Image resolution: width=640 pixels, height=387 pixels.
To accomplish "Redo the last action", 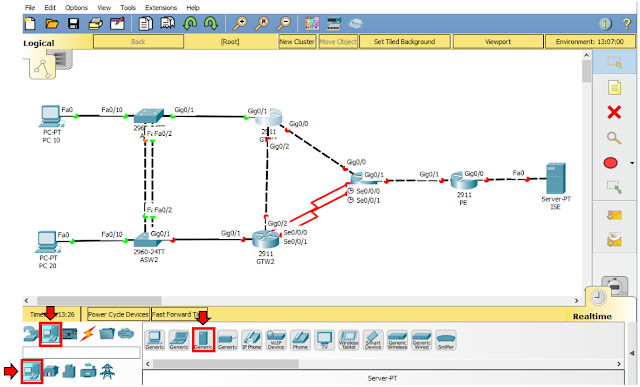I will click(211, 24).
